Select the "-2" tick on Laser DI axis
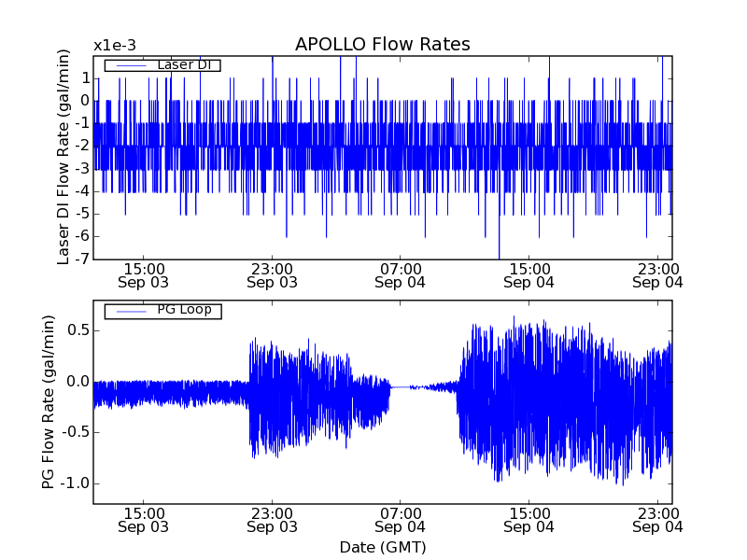This screenshot has width=747, height=560. pos(82,147)
